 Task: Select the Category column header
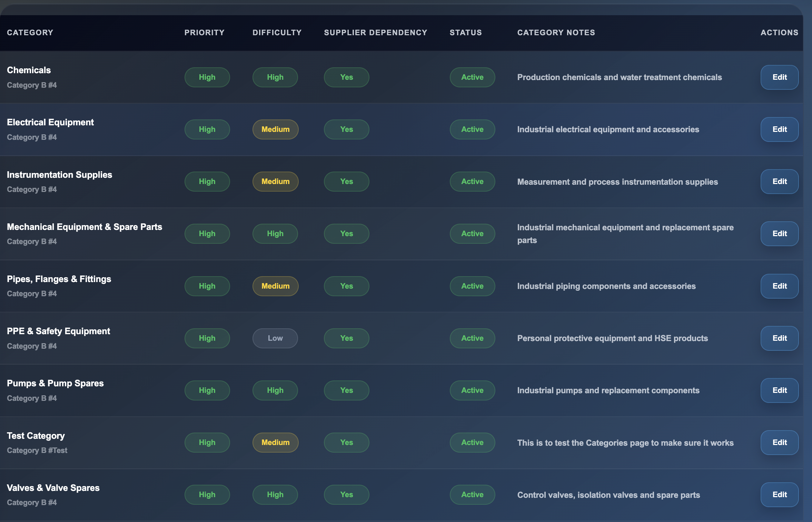coord(30,32)
